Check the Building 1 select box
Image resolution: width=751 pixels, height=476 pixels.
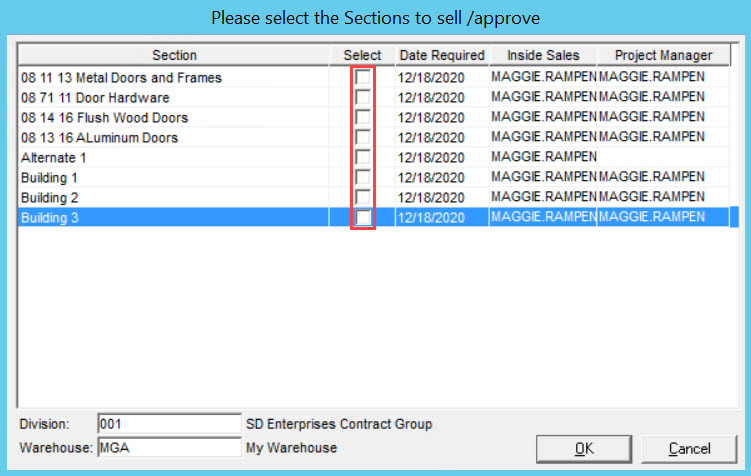point(363,177)
